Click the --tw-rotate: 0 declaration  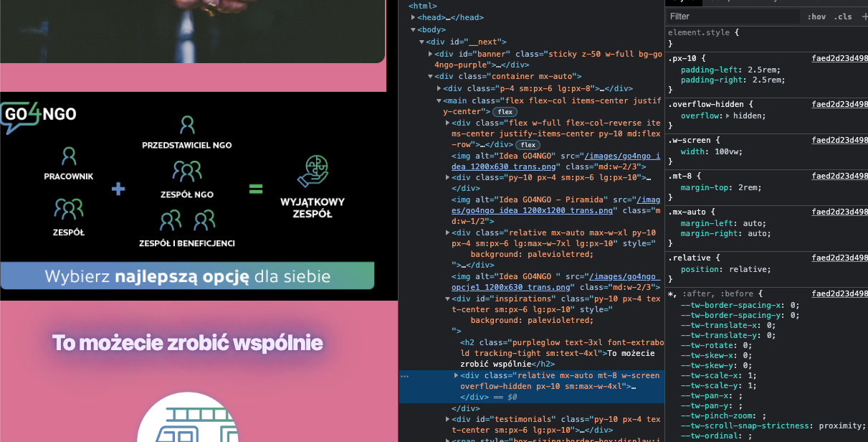pyautogui.click(x=716, y=345)
